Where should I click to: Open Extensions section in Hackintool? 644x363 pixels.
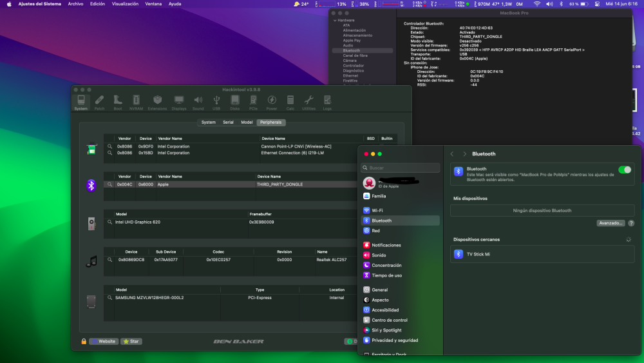pyautogui.click(x=157, y=103)
